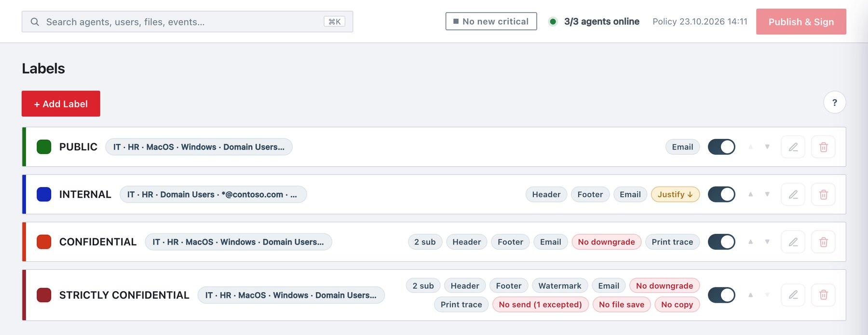Open the help question mark button

coord(835,102)
